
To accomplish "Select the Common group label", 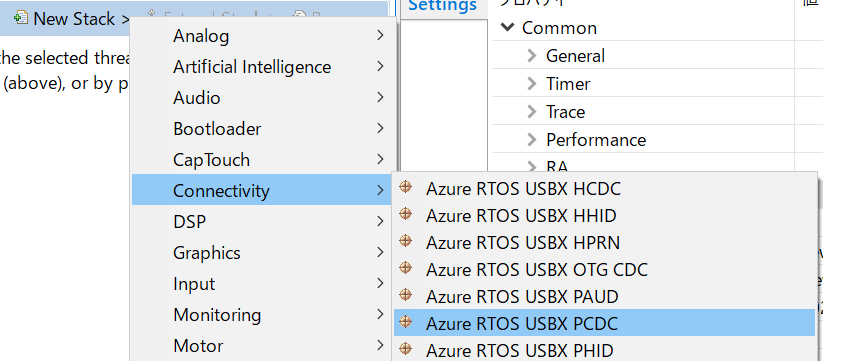I will 559,28.
